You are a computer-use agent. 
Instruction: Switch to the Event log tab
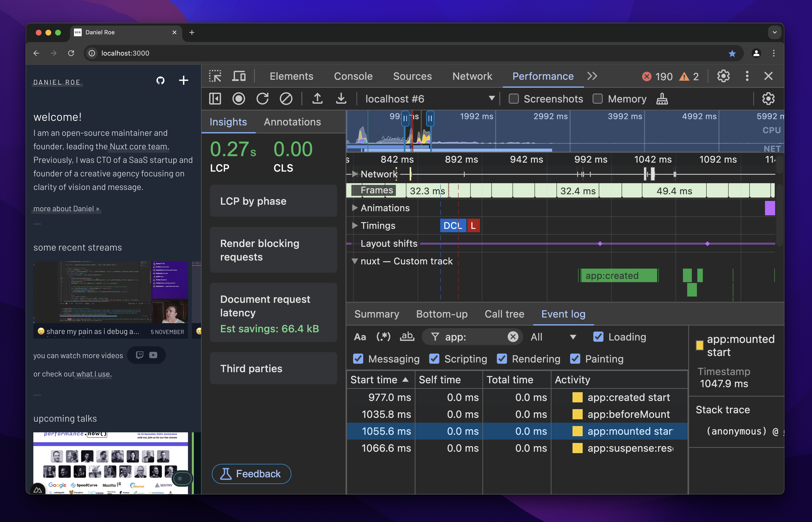coord(563,314)
